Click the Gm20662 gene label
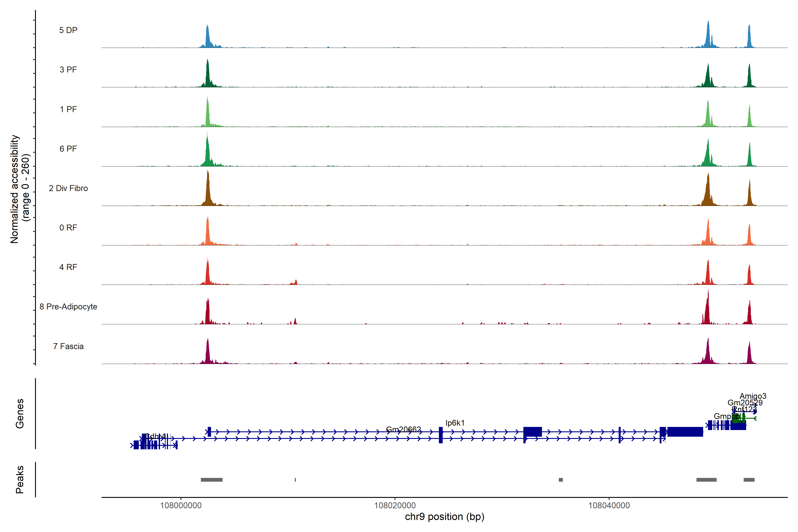 403,430
